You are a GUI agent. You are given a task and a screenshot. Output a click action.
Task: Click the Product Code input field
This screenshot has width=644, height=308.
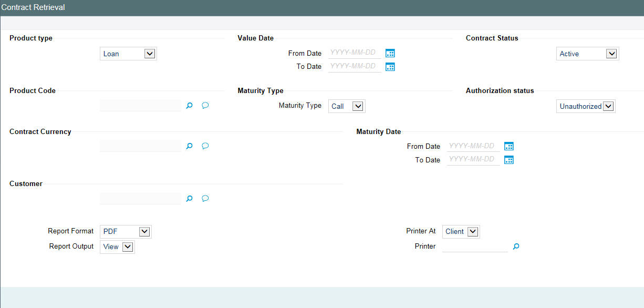pos(140,105)
